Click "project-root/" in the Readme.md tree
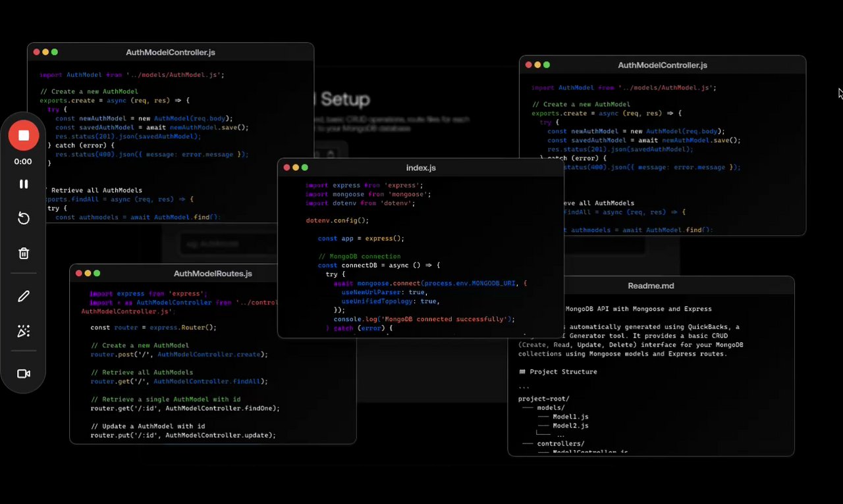843x504 pixels. (x=544, y=399)
